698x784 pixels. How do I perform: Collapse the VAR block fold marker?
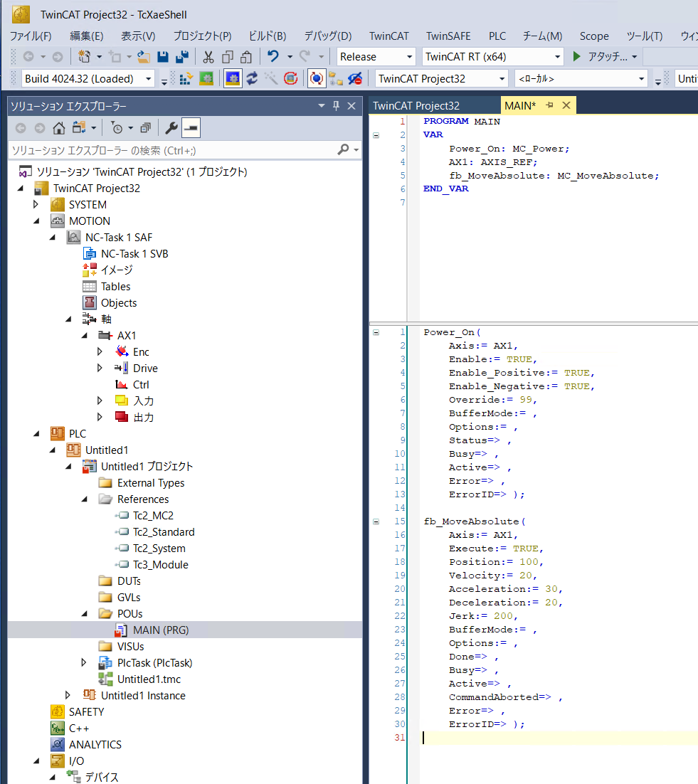click(x=376, y=135)
